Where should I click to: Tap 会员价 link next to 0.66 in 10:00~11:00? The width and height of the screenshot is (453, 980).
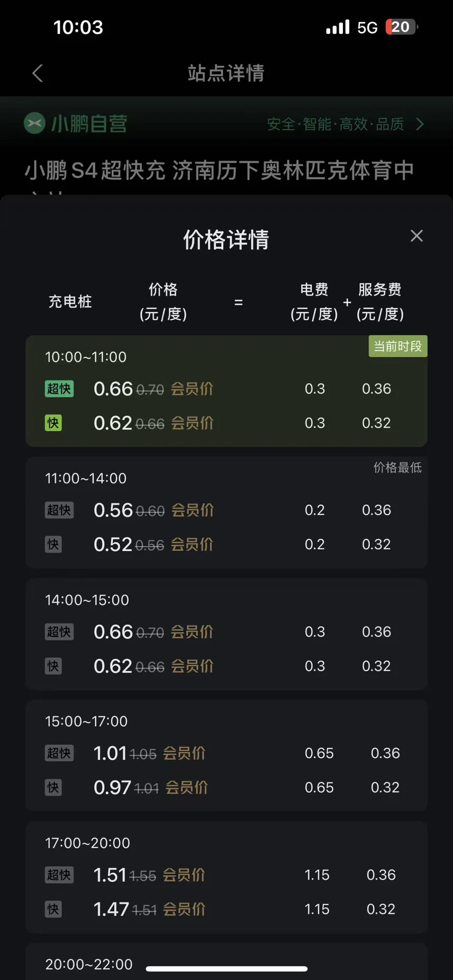pos(192,389)
